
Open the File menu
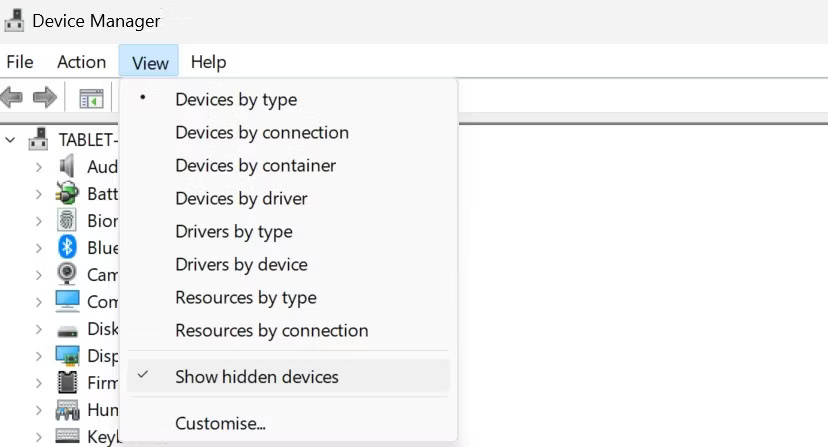(20, 62)
